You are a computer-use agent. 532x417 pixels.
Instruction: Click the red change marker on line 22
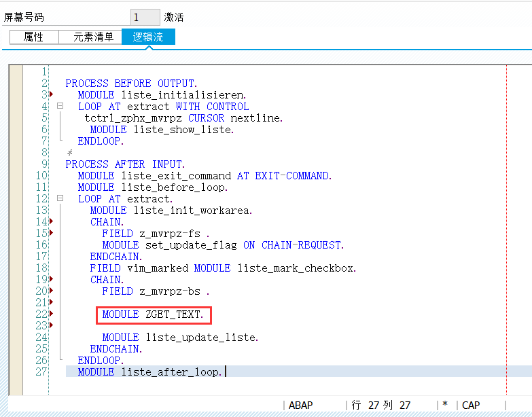[52, 314]
